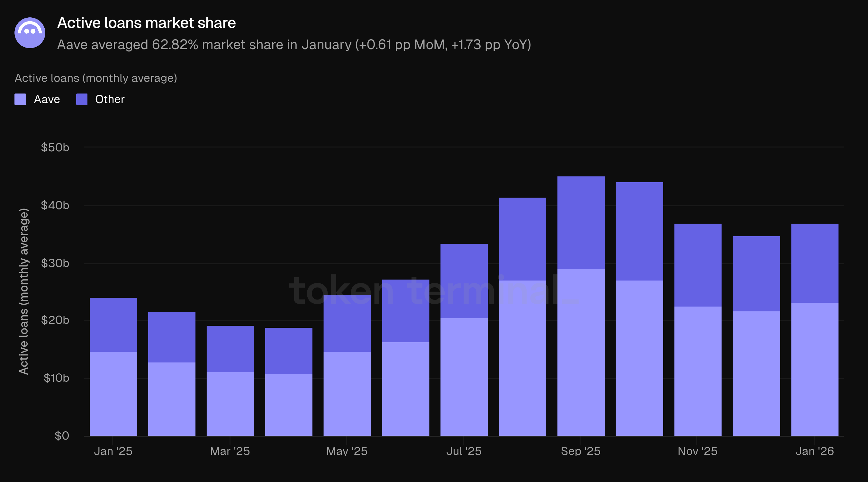Select the Jan '26 Other bar segment
868x482 pixels.
click(x=814, y=263)
